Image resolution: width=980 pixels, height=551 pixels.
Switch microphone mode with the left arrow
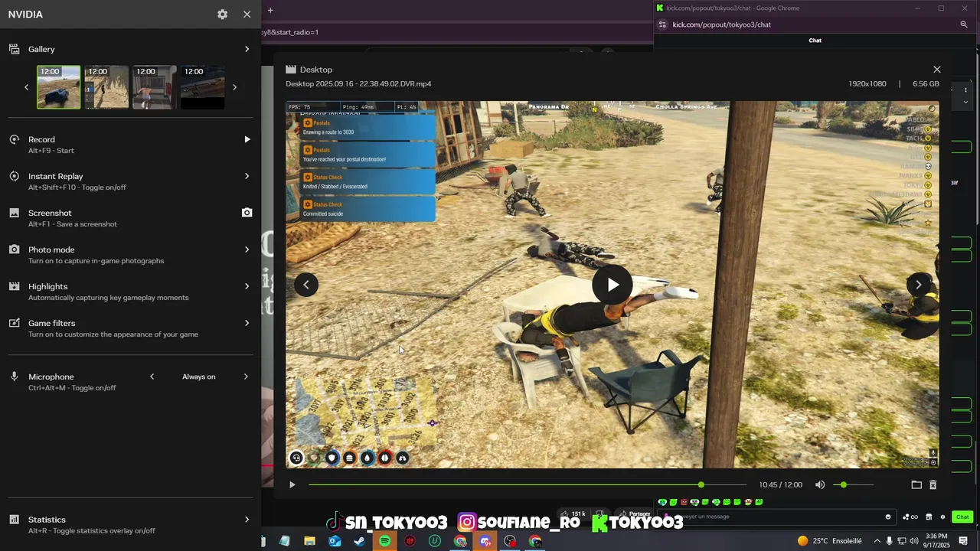(x=152, y=377)
